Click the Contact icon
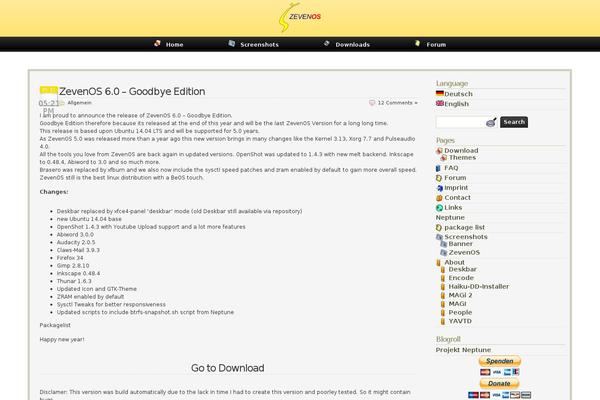The height and width of the screenshot is (400, 600). click(439, 198)
